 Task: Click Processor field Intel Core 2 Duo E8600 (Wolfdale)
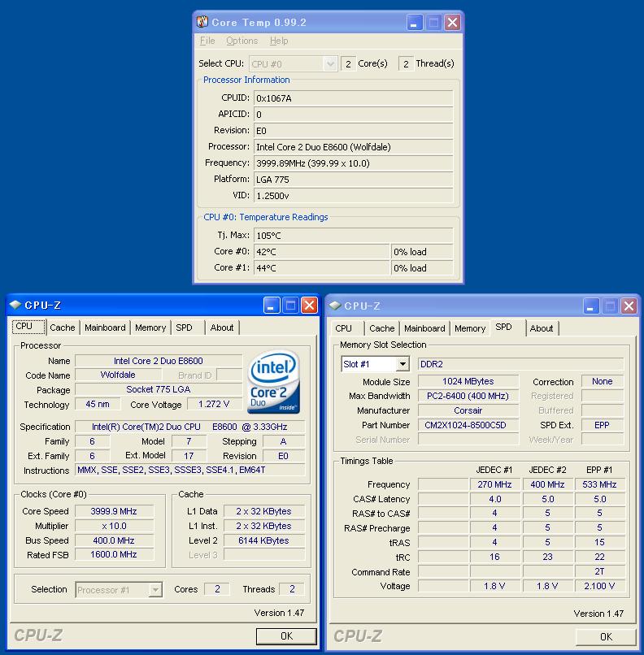tap(354, 147)
